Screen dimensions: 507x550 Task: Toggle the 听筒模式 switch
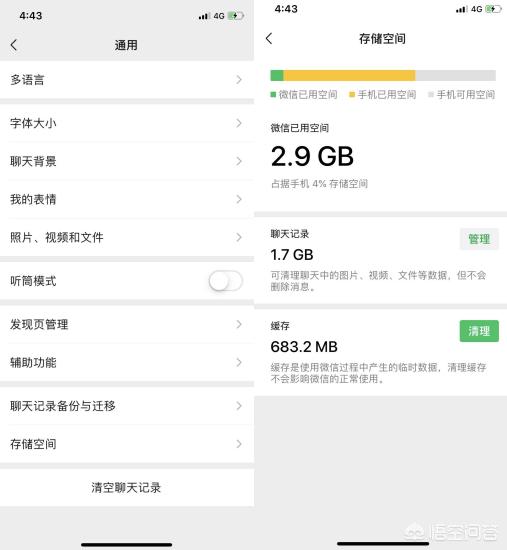point(225,281)
